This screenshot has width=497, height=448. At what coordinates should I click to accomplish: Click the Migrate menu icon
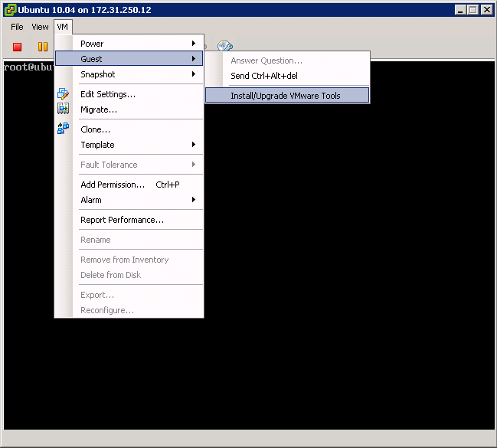pyautogui.click(x=63, y=109)
